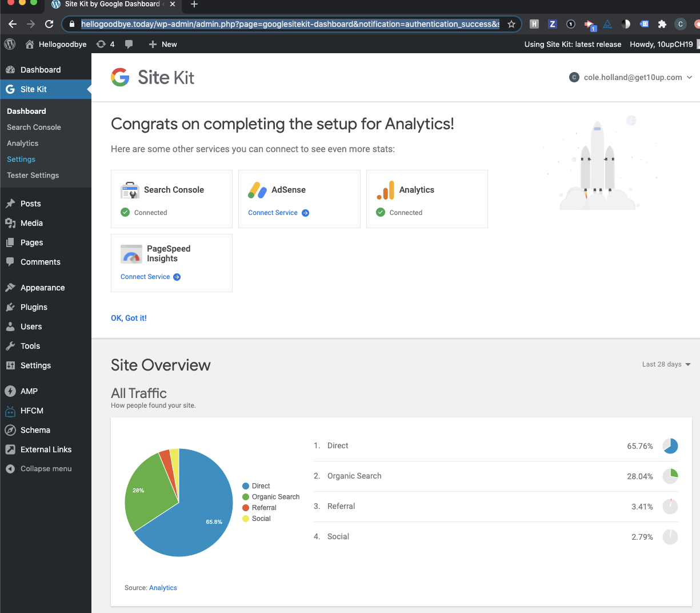This screenshot has width=700, height=613.
Task: Open Search Console submenu item
Action: [34, 127]
